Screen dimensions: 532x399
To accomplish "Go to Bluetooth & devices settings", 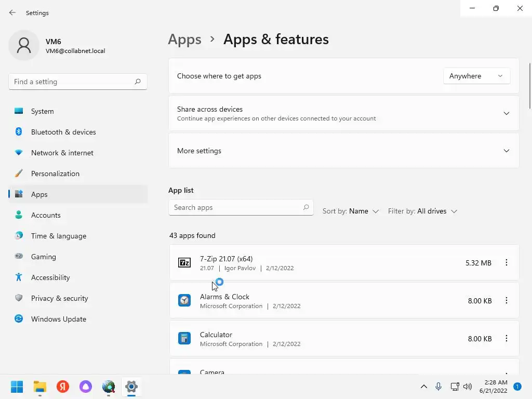I will pos(63,132).
